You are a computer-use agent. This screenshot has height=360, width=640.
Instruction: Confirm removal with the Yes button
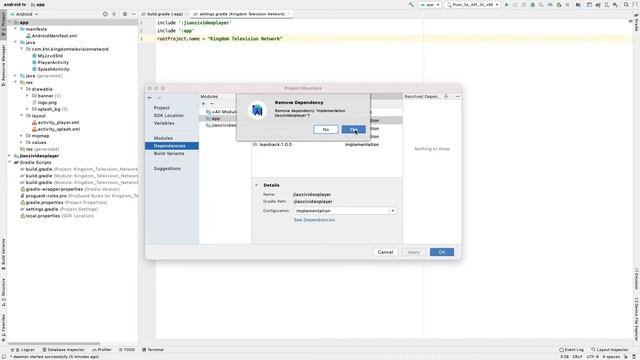pos(353,129)
